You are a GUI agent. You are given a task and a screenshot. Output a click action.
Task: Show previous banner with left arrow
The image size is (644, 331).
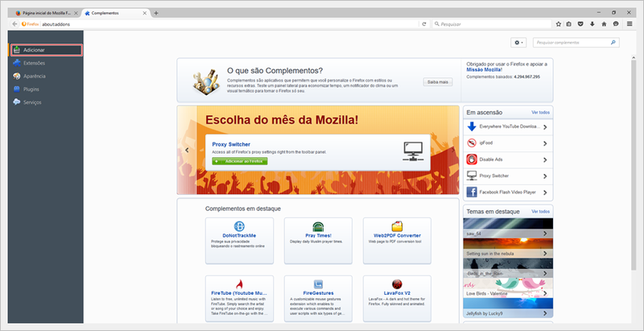188,151
